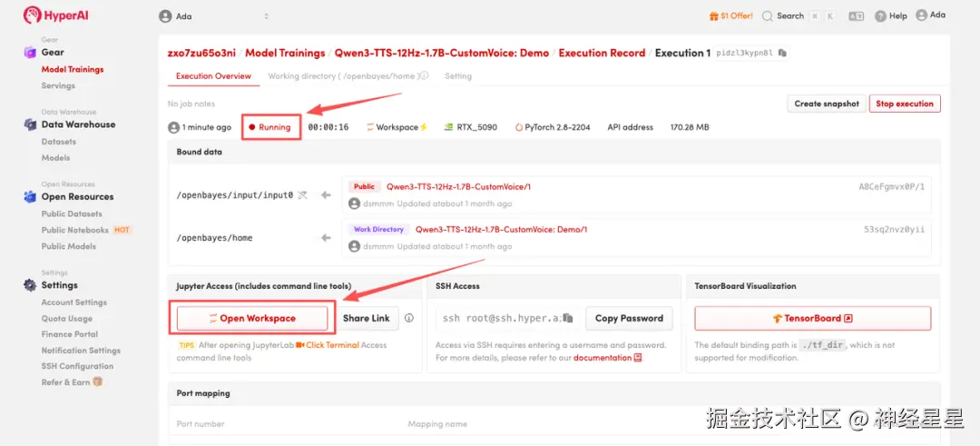Open Servings in sidebar
Viewport: 980px width, 446px height.
[58, 85]
